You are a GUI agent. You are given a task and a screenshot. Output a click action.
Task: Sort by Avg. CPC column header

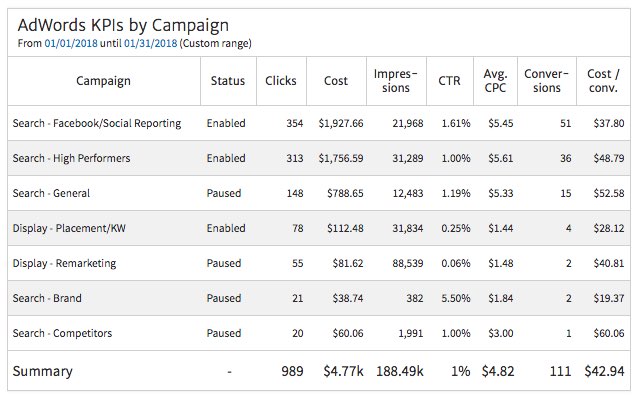pos(495,81)
